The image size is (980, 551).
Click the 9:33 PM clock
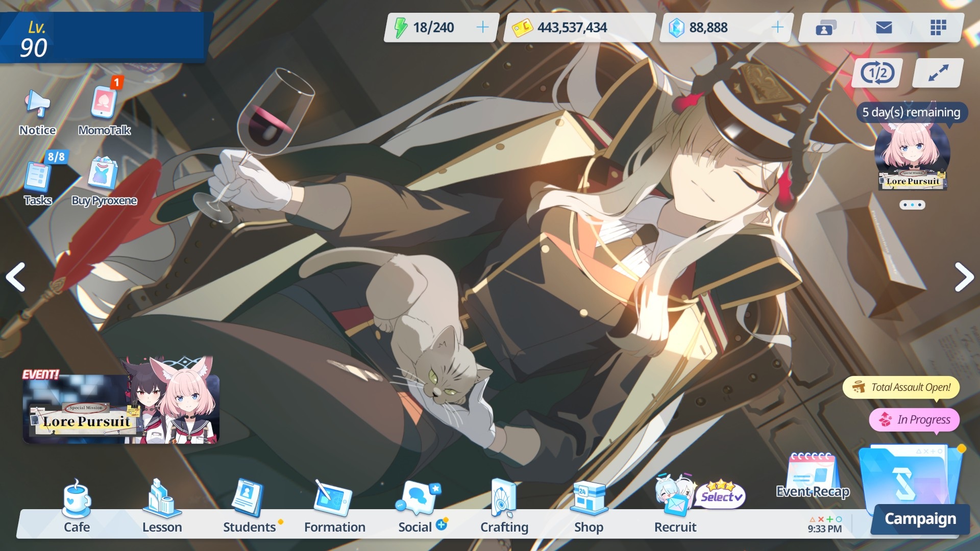click(x=824, y=529)
